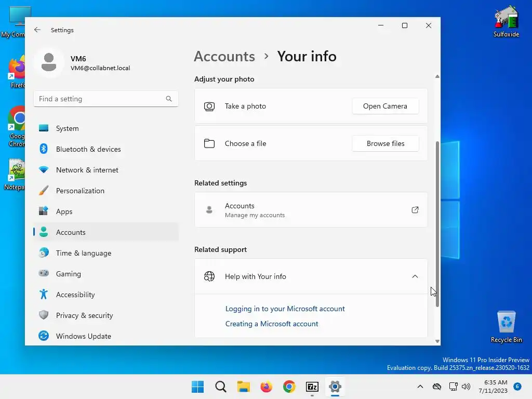The height and width of the screenshot is (399, 532).
Task: Open the clock and date flyout
Action: click(x=493, y=387)
